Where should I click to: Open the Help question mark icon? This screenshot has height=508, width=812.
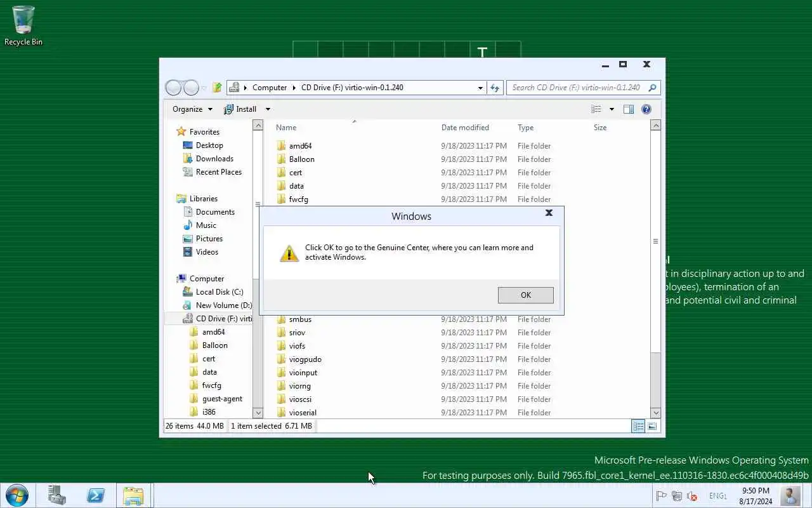click(x=646, y=109)
